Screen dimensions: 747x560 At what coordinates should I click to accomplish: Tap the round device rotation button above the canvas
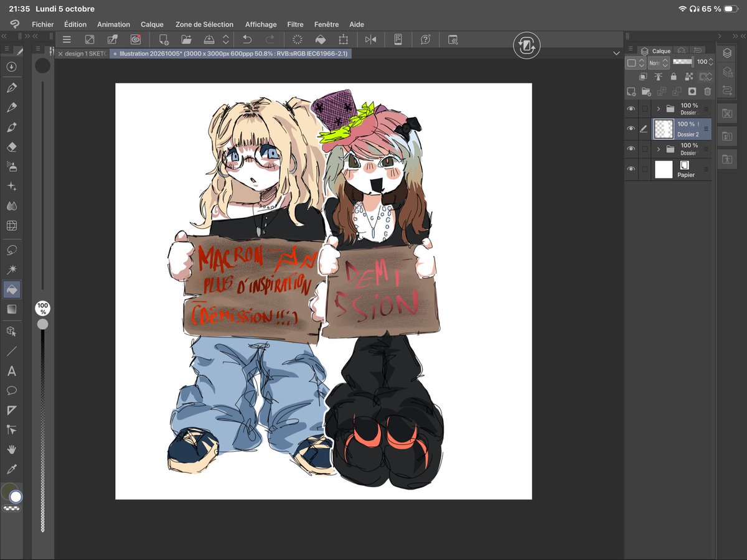(527, 45)
